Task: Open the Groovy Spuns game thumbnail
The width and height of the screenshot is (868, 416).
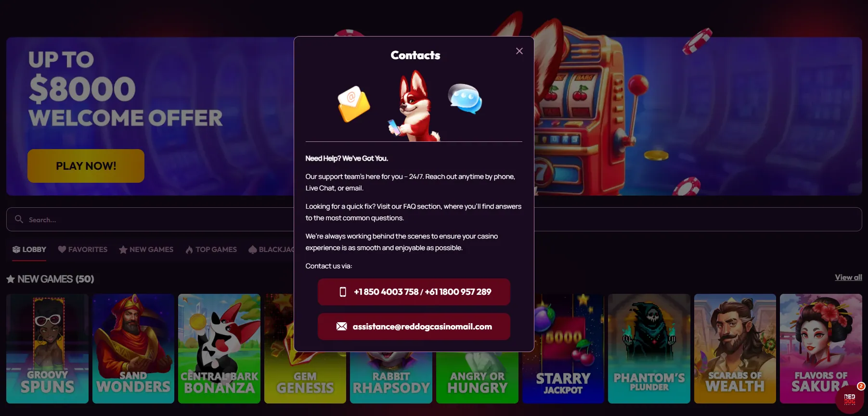Action: click(x=48, y=349)
